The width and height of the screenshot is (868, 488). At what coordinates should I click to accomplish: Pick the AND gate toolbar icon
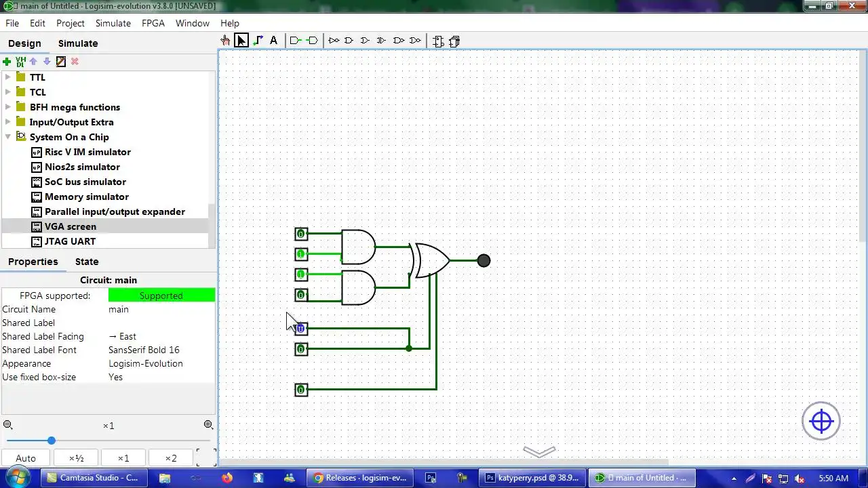click(x=349, y=41)
